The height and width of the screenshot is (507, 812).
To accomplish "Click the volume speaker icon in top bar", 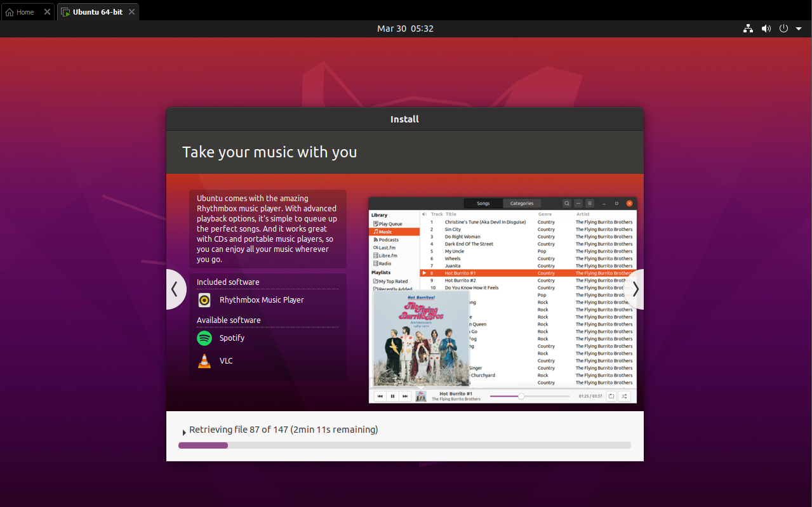I will click(x=766, y=29).
